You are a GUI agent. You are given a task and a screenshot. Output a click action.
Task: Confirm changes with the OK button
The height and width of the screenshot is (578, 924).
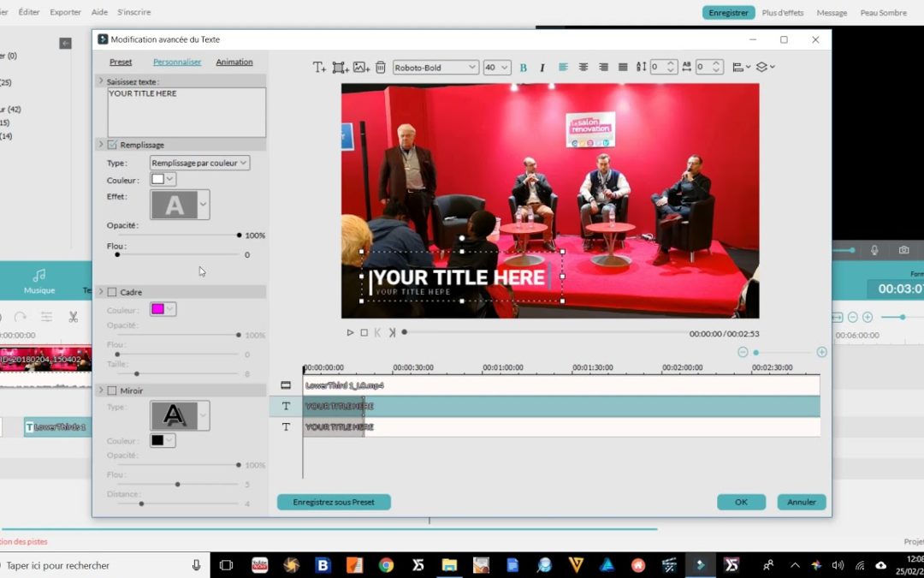[742, 502]
